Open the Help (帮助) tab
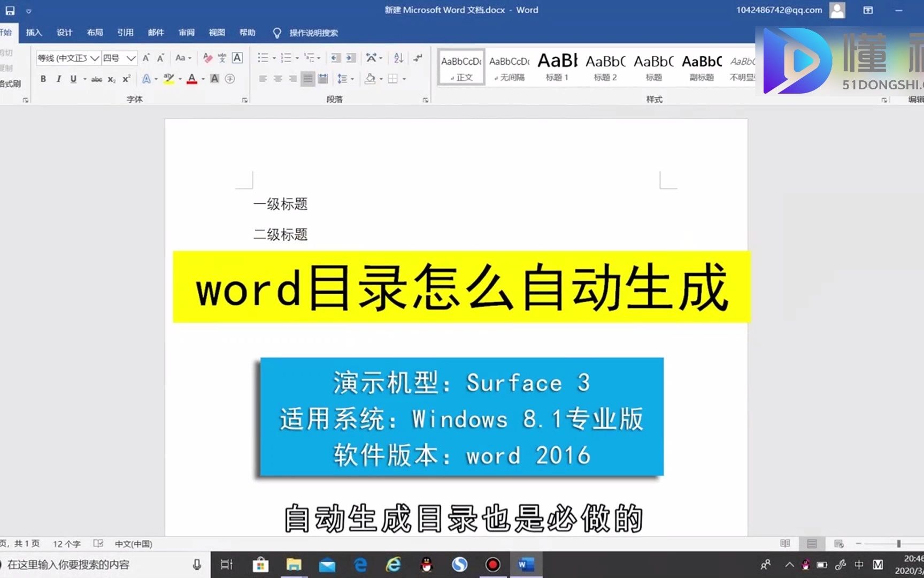This screenshot has height=578, width=924. [x=247, y=33]
